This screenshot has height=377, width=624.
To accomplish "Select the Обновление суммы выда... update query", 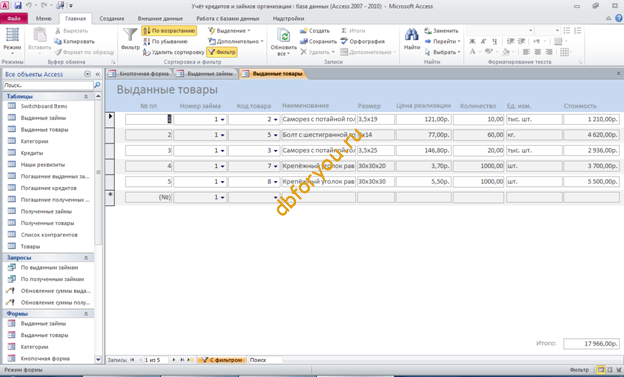I will coord(56,291).
